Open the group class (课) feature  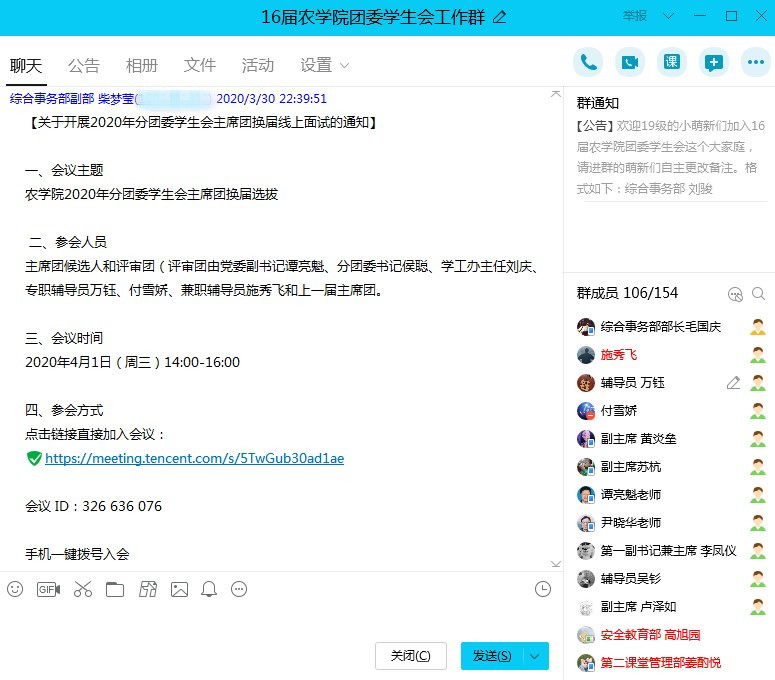[672, 62]
